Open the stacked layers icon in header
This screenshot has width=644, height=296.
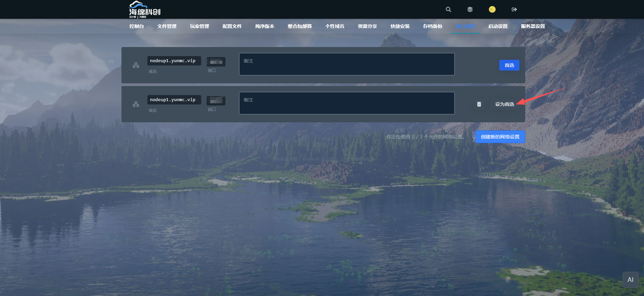[x=470, y=9]
